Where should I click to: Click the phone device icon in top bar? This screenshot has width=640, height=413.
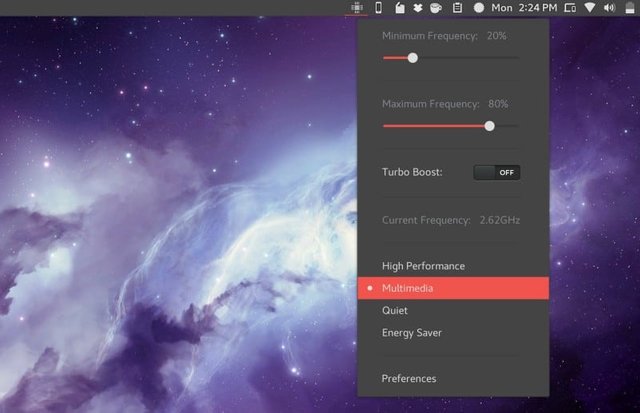[378, 8]
